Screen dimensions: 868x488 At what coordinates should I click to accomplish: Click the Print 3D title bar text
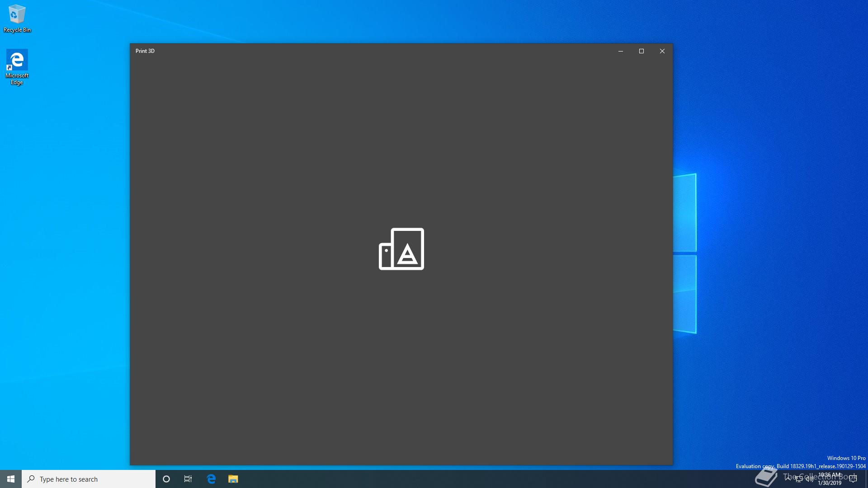tap(145, 51)
